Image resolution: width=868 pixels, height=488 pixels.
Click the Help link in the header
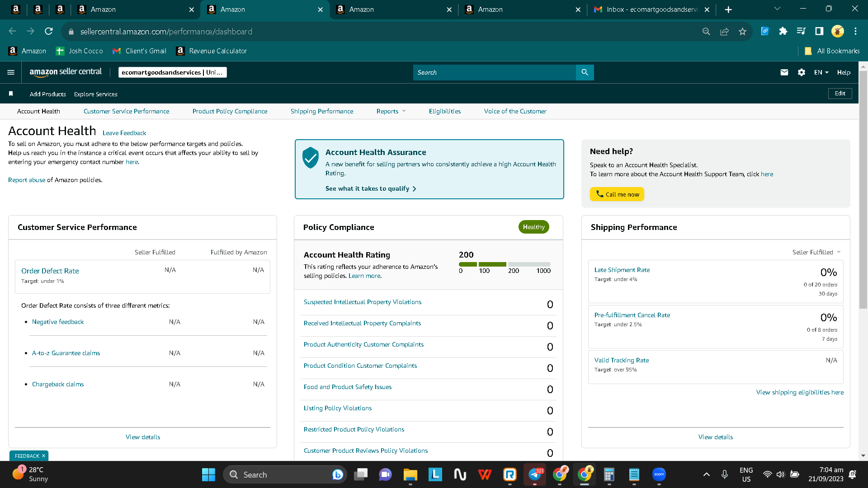click(844, 72)
